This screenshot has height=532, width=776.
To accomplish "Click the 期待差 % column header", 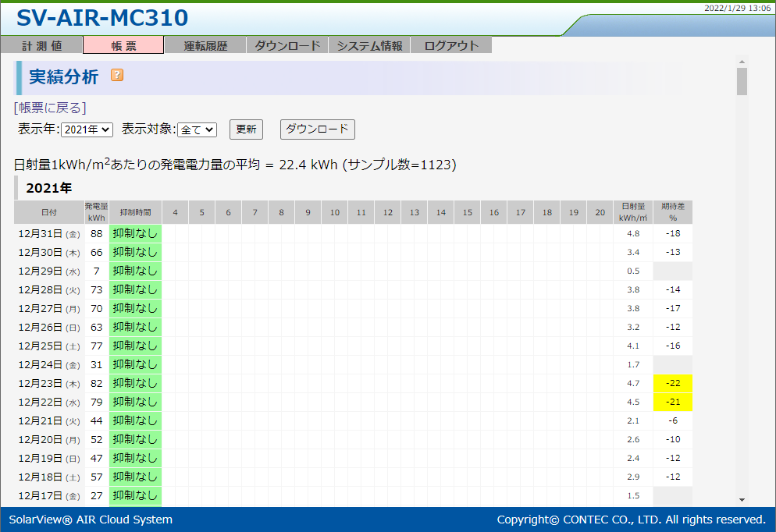I will (672, 212).
